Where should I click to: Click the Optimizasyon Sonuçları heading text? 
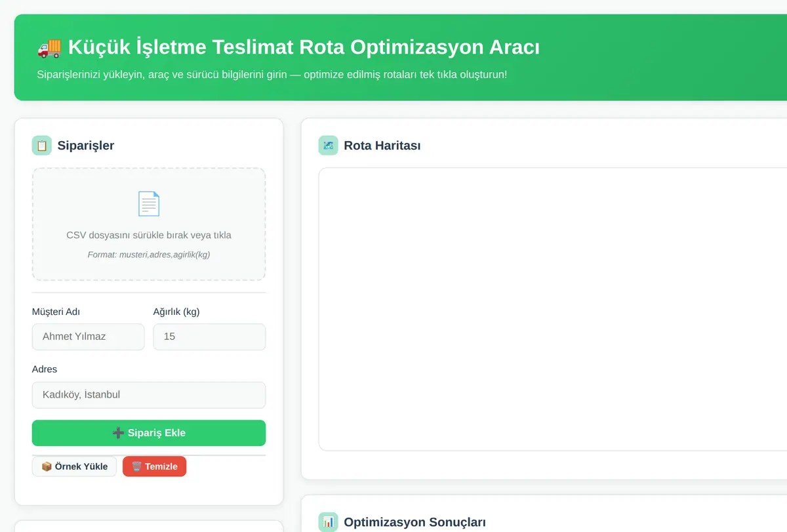[414, 522]
